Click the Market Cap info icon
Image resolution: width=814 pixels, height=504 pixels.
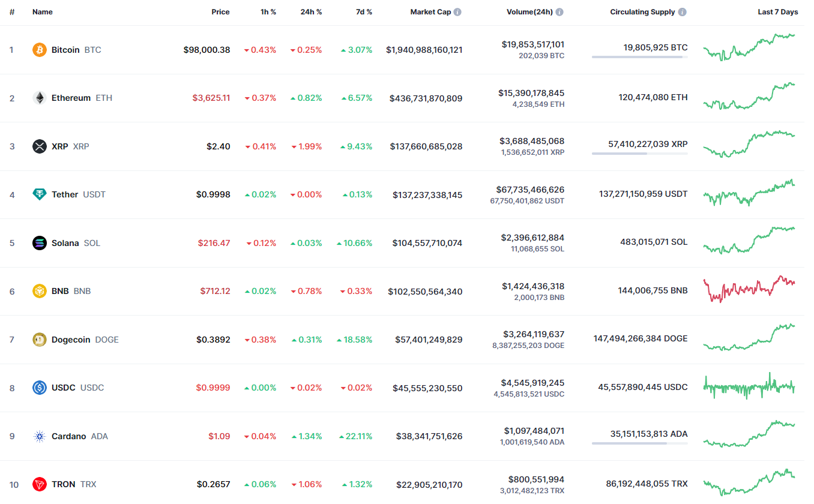coord(457,12)
